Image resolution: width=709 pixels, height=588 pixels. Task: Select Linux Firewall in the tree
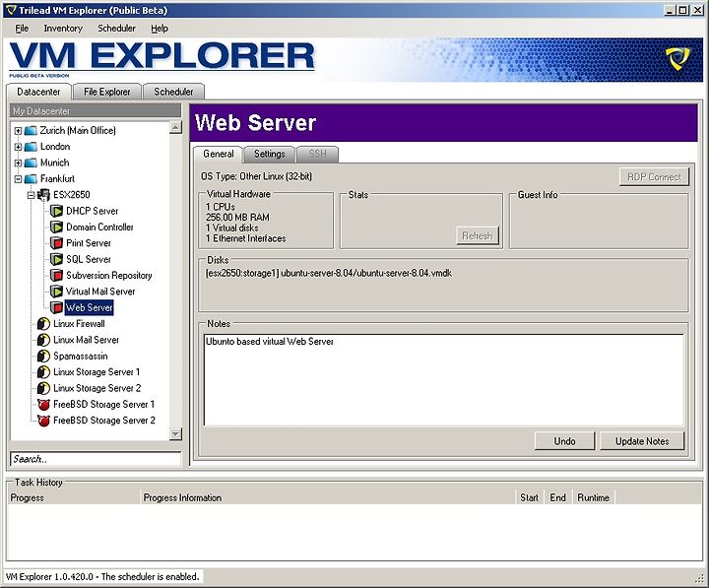(x=79, y=324)
